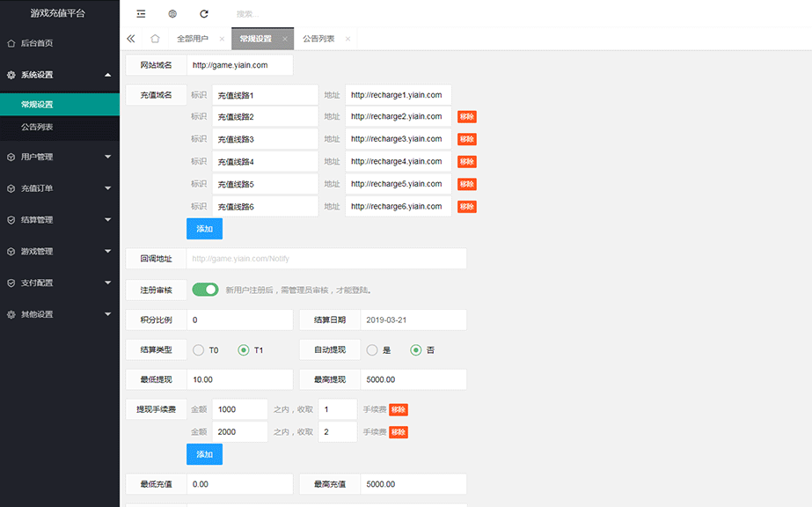The image size is (812, 507).
Task: Click the 回调地址 input field
Action: tap(326, 259)
